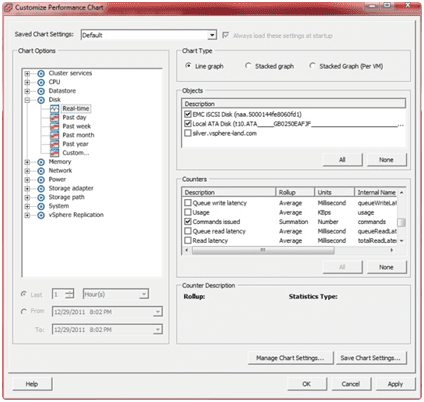Viewport: 424px width, 402px height.
Task: Select the Stacked graph radio button
Action: click(248, 66)
